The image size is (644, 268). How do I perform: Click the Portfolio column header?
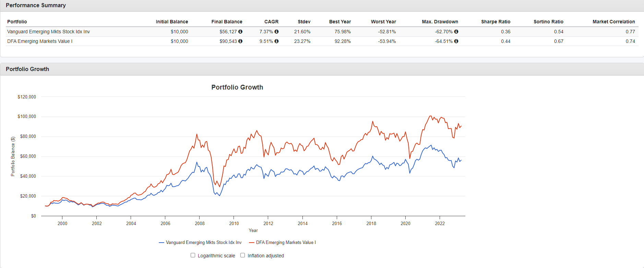tap(17, 22)
